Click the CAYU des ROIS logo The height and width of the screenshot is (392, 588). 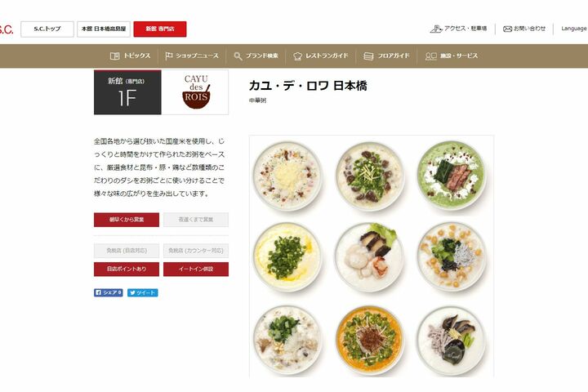(196, 92)
